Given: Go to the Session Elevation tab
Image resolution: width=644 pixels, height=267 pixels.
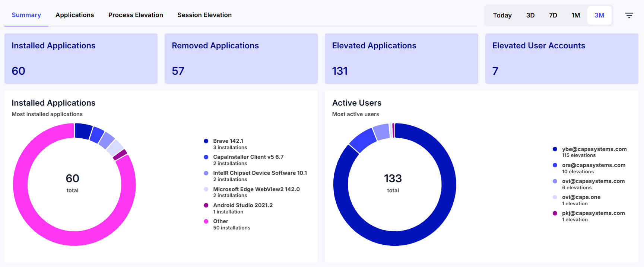Looking at the screenshot, I should click(x=204, y=15).
